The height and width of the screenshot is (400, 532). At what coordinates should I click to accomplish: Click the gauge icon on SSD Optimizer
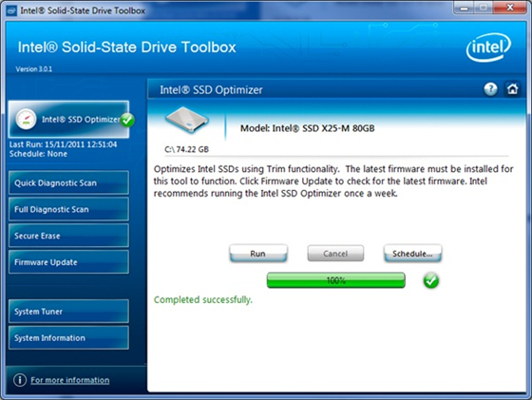(x=26, y=119)
